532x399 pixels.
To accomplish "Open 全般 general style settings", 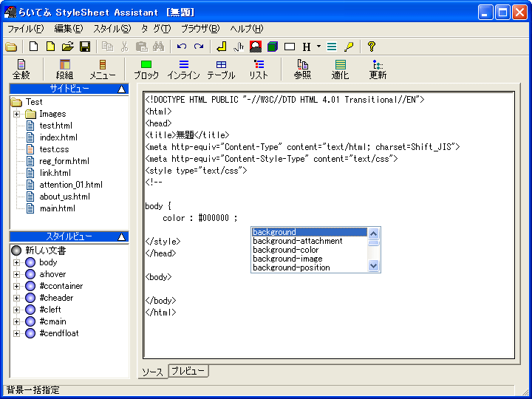I will coord(21,69).
